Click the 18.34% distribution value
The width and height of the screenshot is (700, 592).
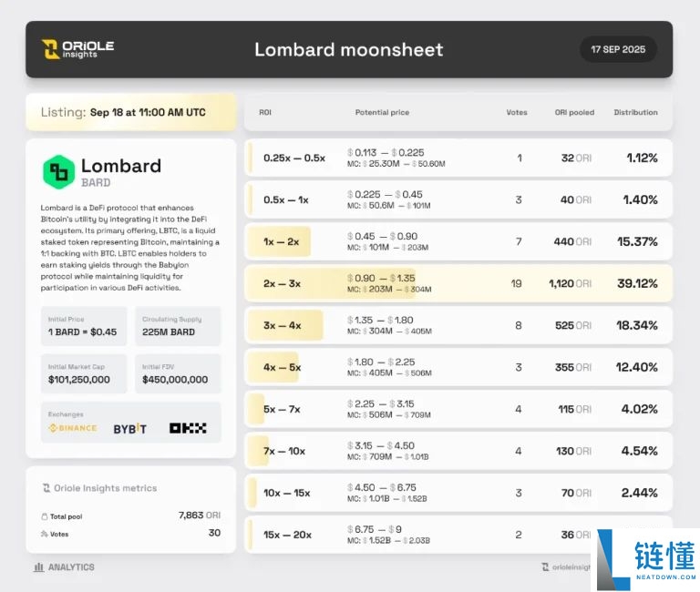pos(636,326)
